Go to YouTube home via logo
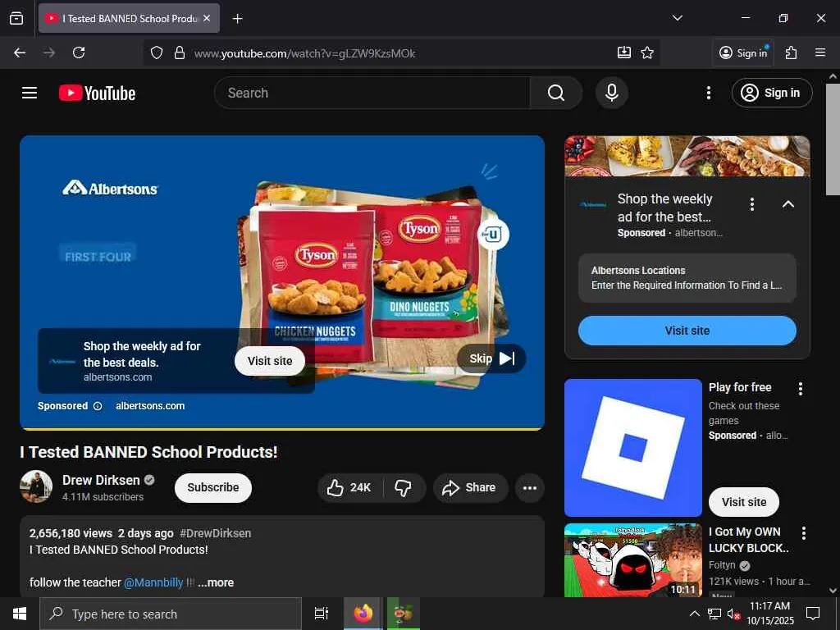The image size is (840, 630). pyautogui.click(x=97, y=93)
